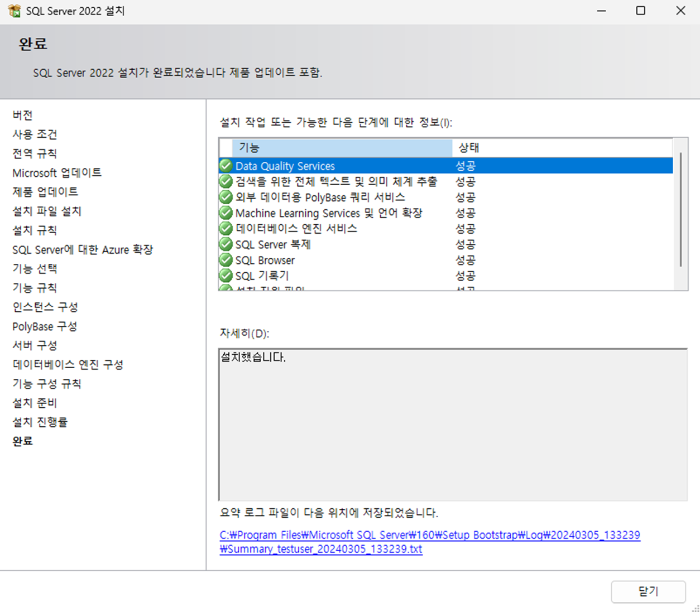Image resolution: width=700 pixels, height=612 pixels.
Task: Select the SQL Browser row
Action: (446, 260)
